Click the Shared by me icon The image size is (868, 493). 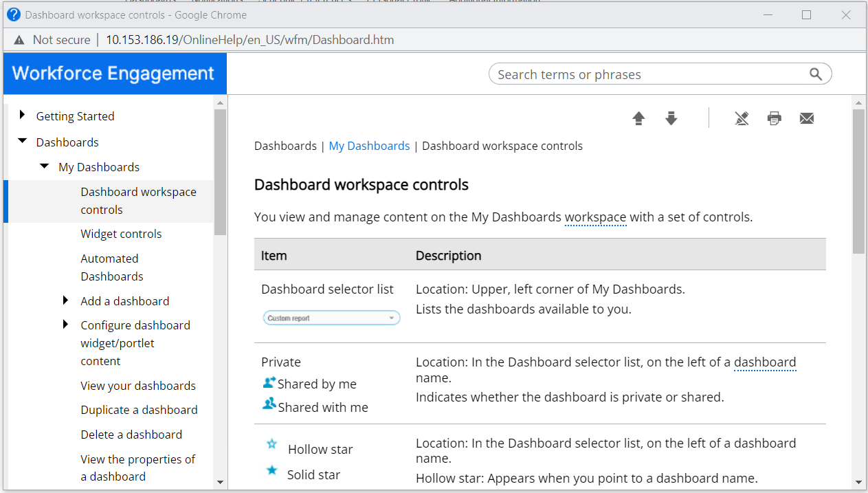[x=269, y=383]
